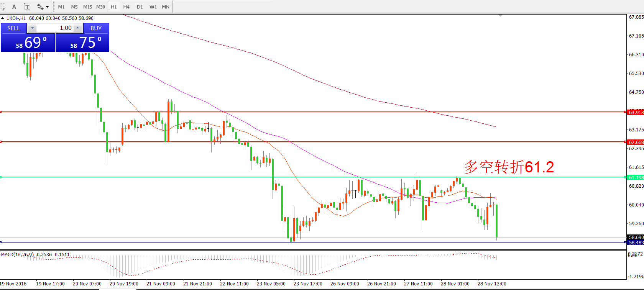Click the 60.040 price scale label

(x=636, y=205)
